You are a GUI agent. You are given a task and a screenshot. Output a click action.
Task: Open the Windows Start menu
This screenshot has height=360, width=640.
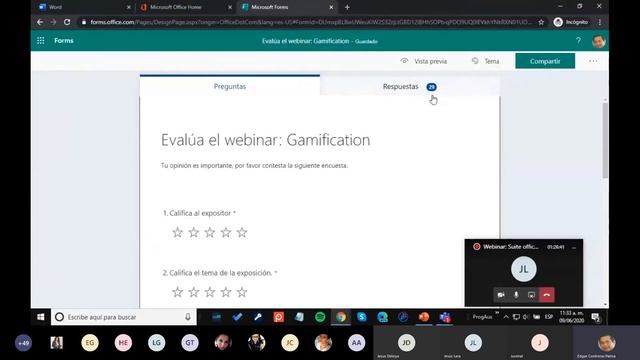[40, 317]
